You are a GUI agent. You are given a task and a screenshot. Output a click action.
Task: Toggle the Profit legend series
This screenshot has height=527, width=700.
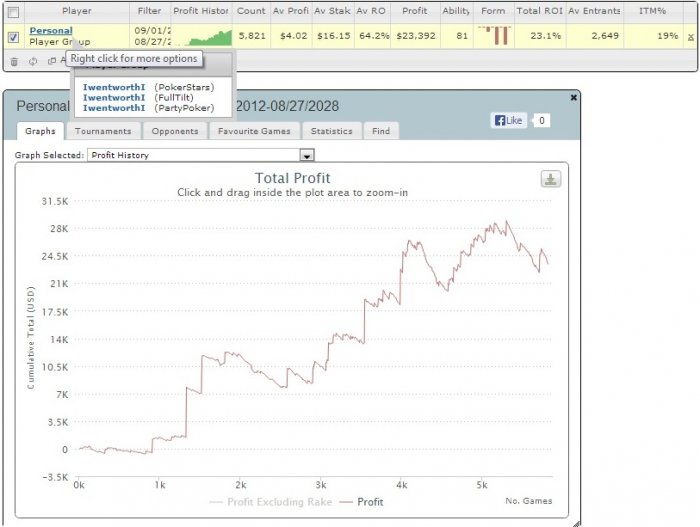point(361,502)
